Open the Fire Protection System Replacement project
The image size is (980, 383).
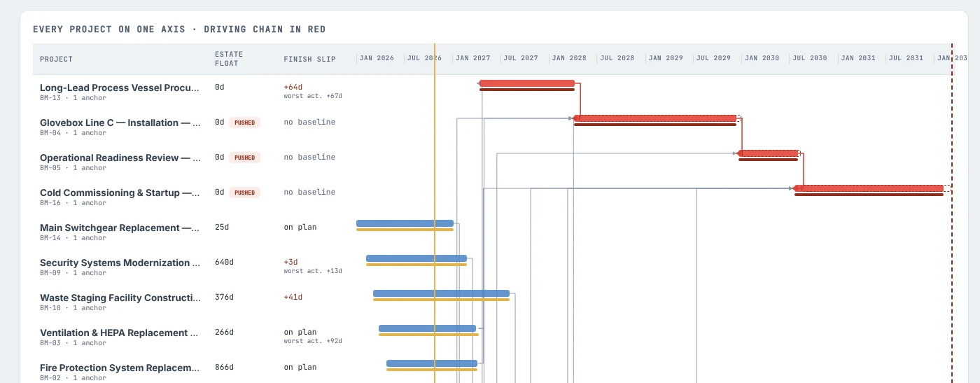[x=120, y=369]
